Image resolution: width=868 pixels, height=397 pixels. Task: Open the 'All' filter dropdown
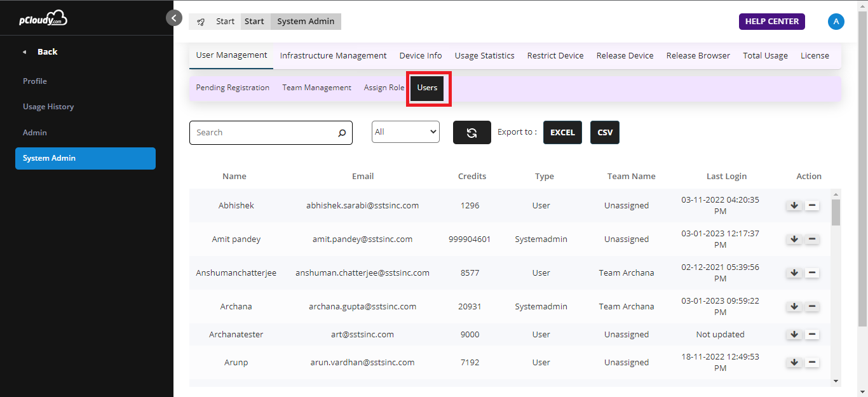(x=405, y=132)
